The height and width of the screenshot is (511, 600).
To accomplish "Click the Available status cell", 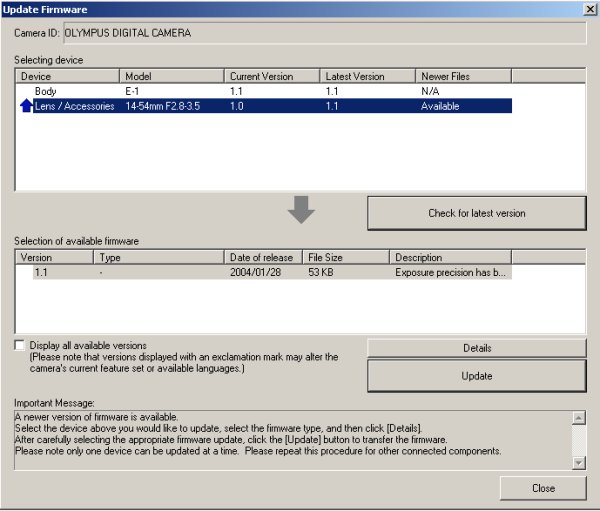I will click(x=440, y=106).
